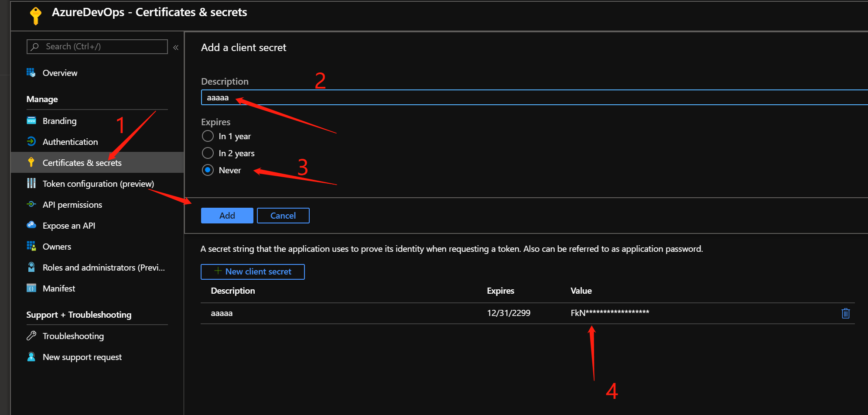The image size is (868, 415).
Task: Click the Description column header
Action: [233, 291]
